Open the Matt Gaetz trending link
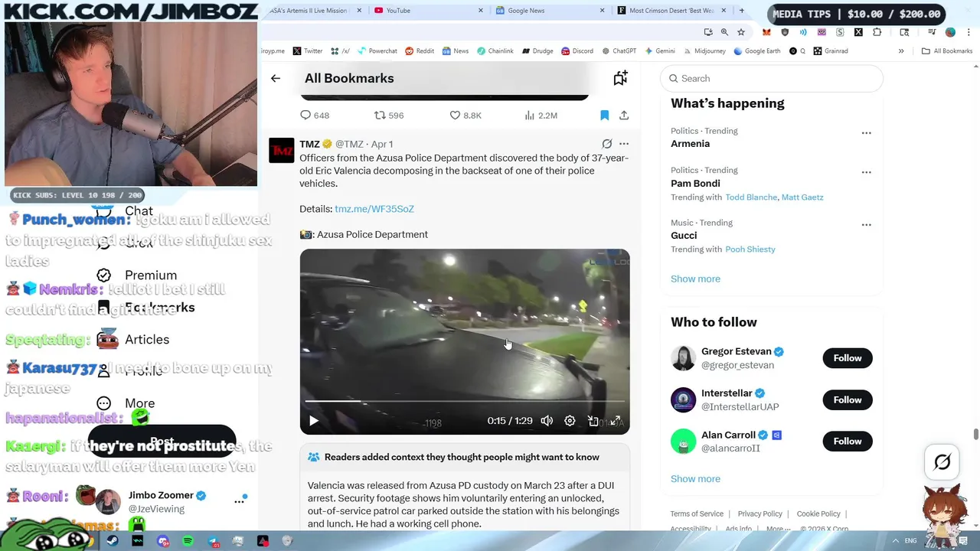This screenshot has height=551, width=980. [x=802, y=197]
